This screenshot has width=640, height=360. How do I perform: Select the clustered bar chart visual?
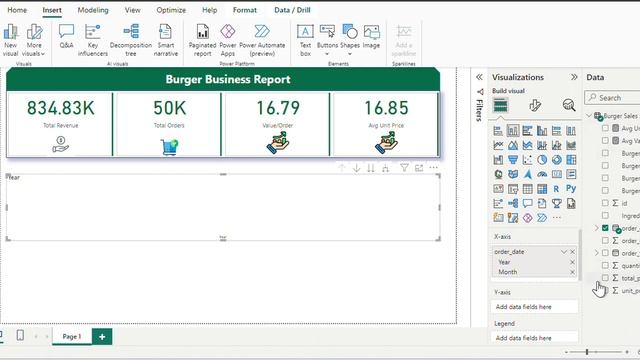[x=527, y=131]
